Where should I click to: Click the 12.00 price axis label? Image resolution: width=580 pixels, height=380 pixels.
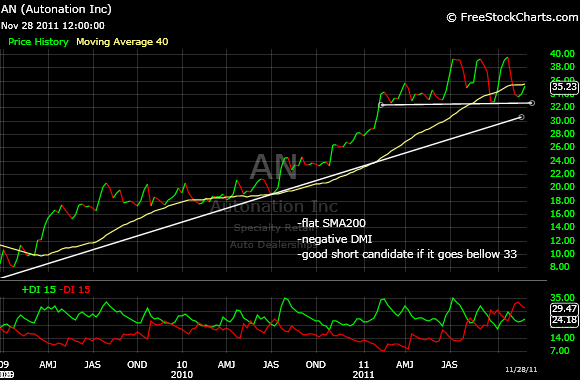coord(562,241)
